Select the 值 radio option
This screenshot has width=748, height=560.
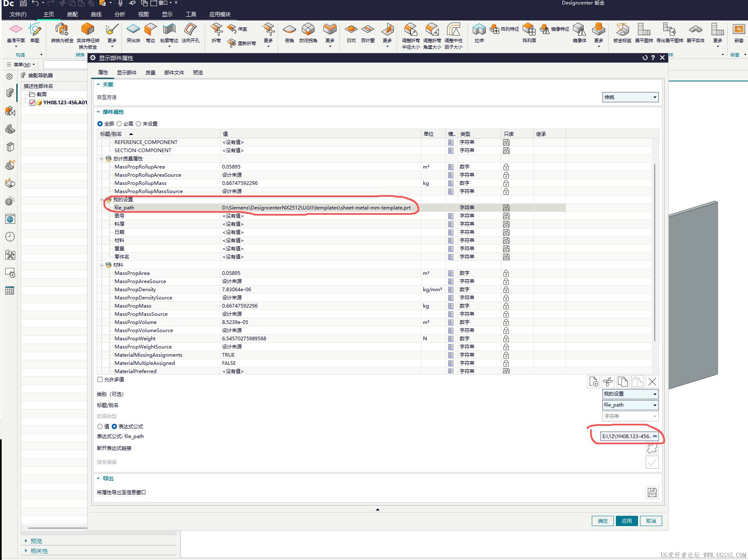click(x=100, y=426)
